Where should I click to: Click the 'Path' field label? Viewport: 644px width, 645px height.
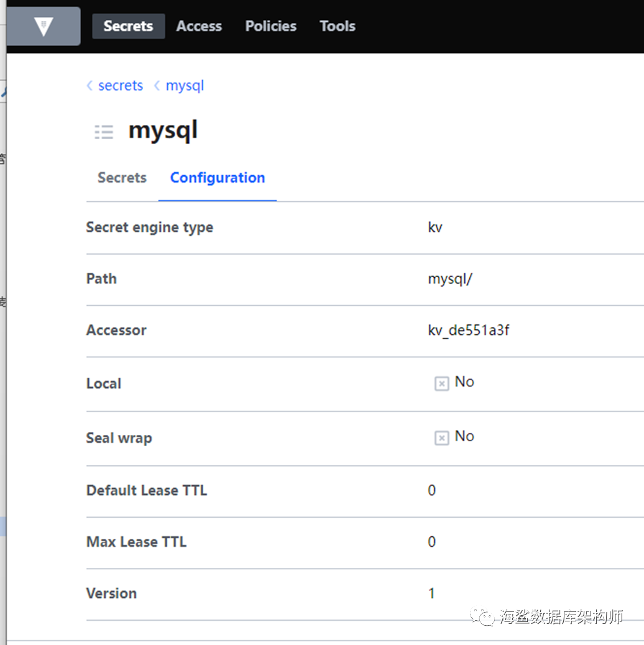[x=102, y=279]
